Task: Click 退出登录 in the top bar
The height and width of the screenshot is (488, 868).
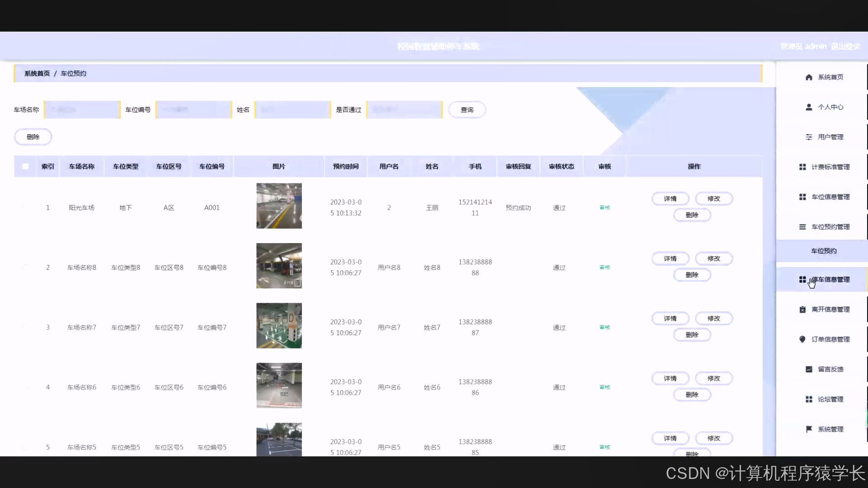Action: coord(845,47)
